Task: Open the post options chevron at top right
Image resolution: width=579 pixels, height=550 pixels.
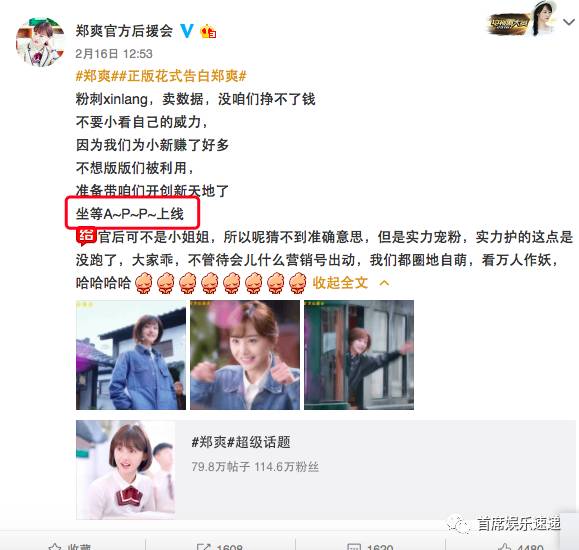Action: coord(569,22)
